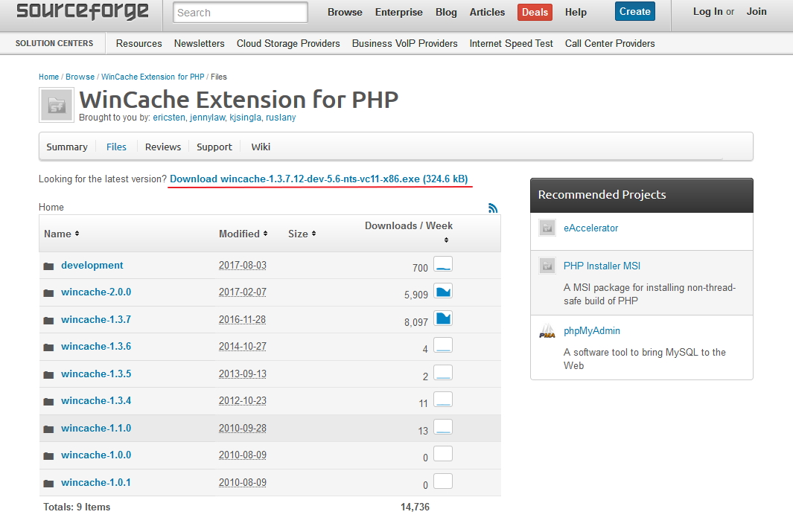Open ruslany's author profile
This screenshot has height=532, width=793.
point(281,118)
